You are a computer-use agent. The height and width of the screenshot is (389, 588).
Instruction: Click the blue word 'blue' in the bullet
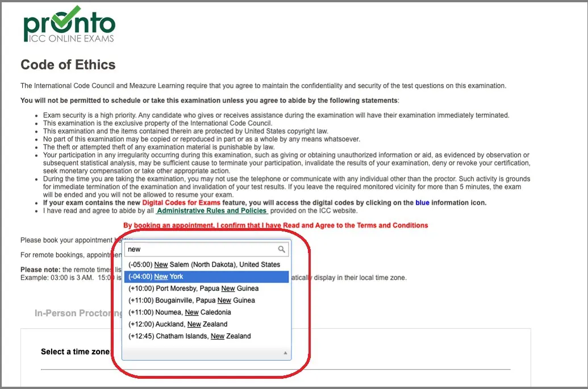(422, 203)
